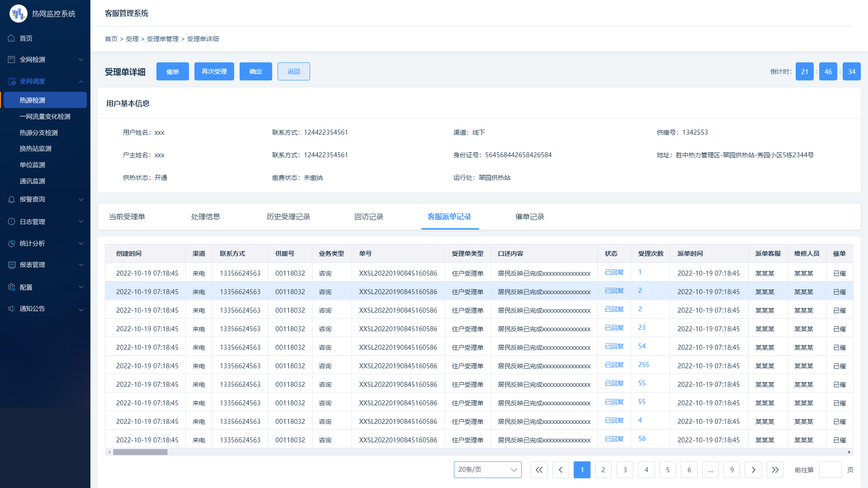The width and height of the screenshot is (868, 488).
Task: Click the 报警查询 bell icon
Action: [12, 199]
